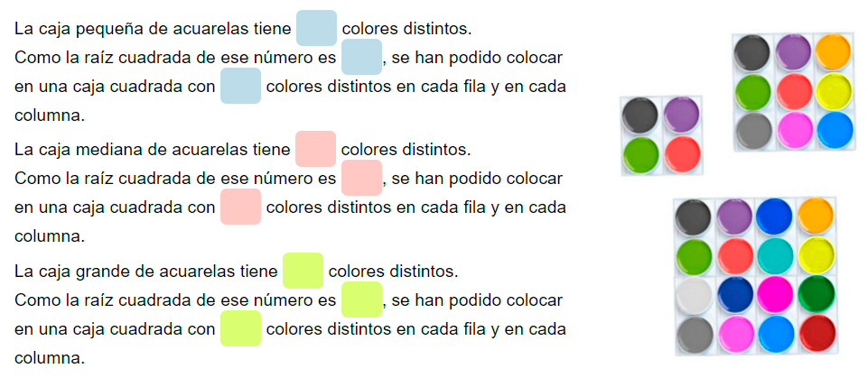Image resolution: width=868 pixels, height=378 pixels.
Task: Pick the white paint in the 4x4 box
Action: point(694,294)
